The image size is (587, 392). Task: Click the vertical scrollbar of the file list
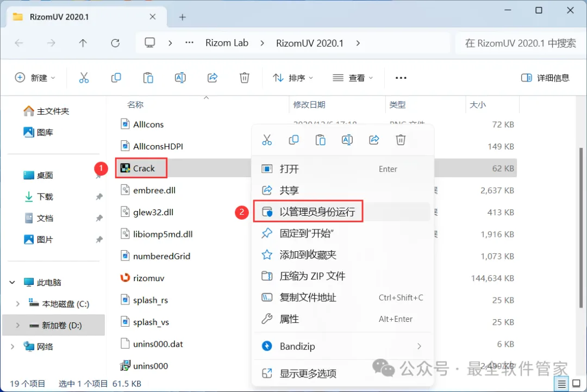[581, 228]
